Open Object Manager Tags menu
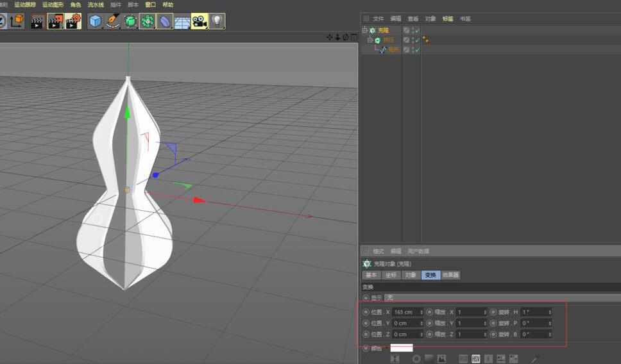 [x=448, y=19]
